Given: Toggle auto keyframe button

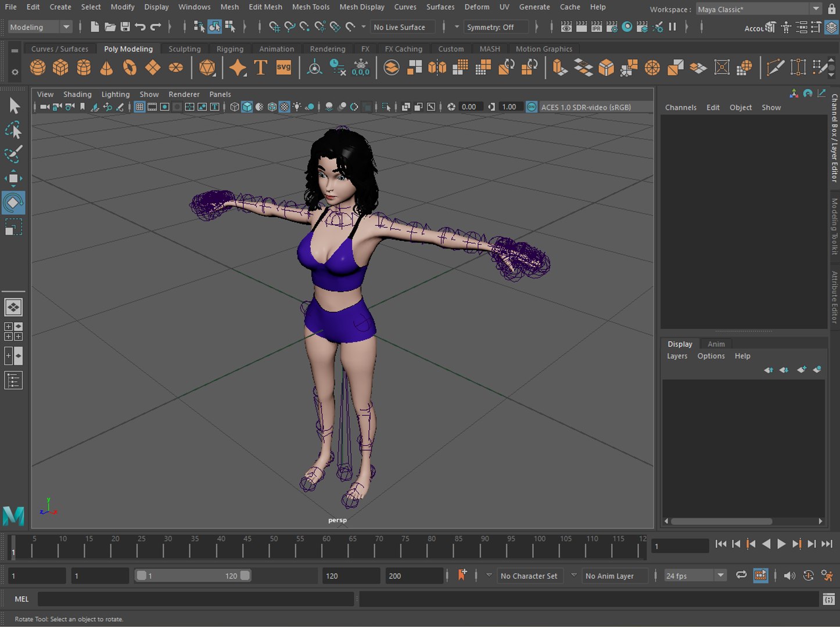Looking at the screenshot, I should 808,575.
